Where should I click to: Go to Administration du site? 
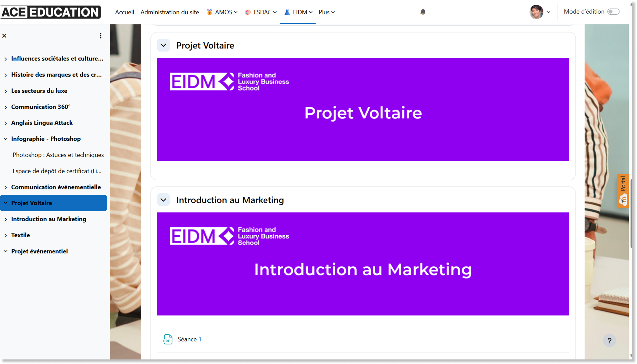pos(169,12)
